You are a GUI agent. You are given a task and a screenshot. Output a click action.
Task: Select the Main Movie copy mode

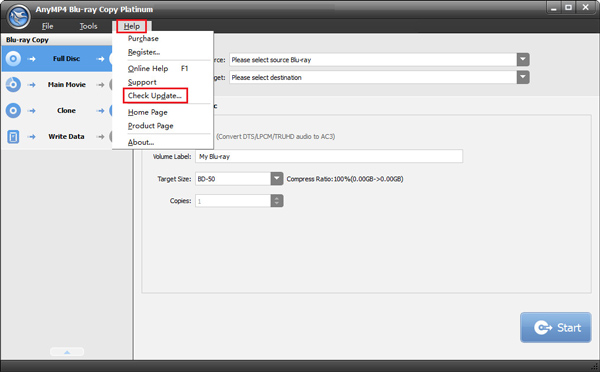67,85
